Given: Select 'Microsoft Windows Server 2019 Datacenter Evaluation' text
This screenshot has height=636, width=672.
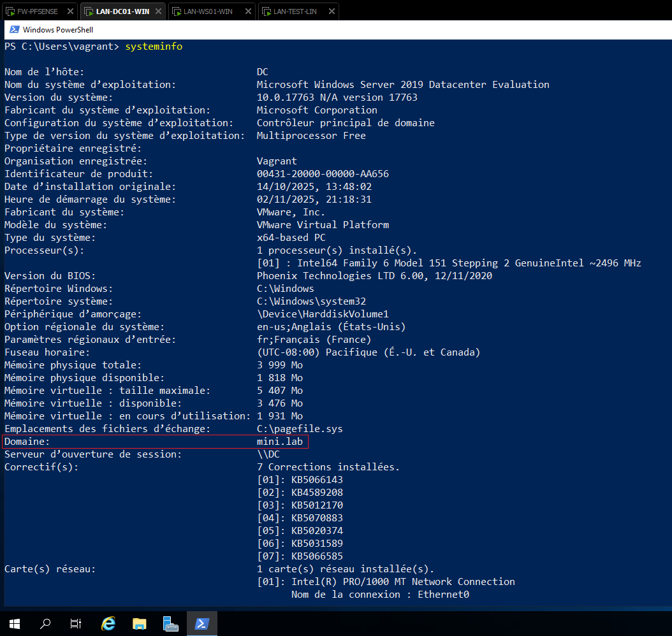Looking at the screenshot, I should click(403, 85).
